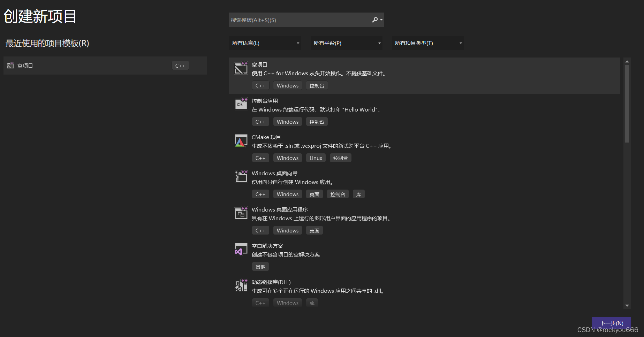Open the 所有平台(P) platform dropdown
Screen dimensions: 644x337
pyautogui.click(x=347, y=43)
